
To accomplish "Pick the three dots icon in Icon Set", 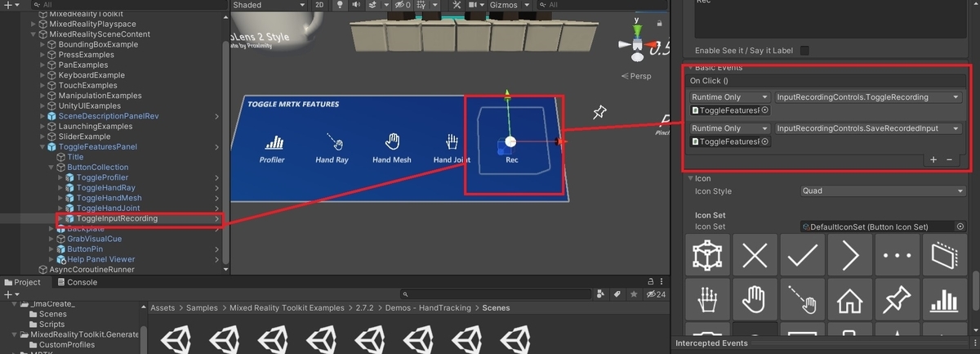I will (x=897, y=257).
